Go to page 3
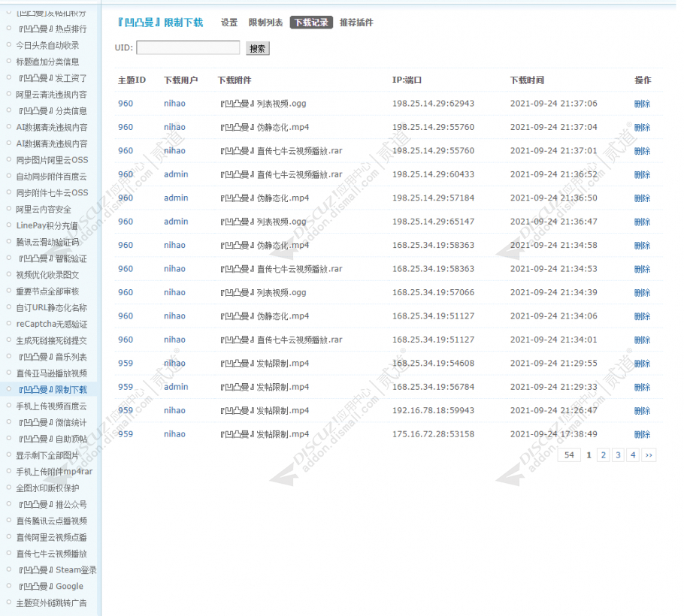Screen dimensions: 684x616 [x=618, y=455]
